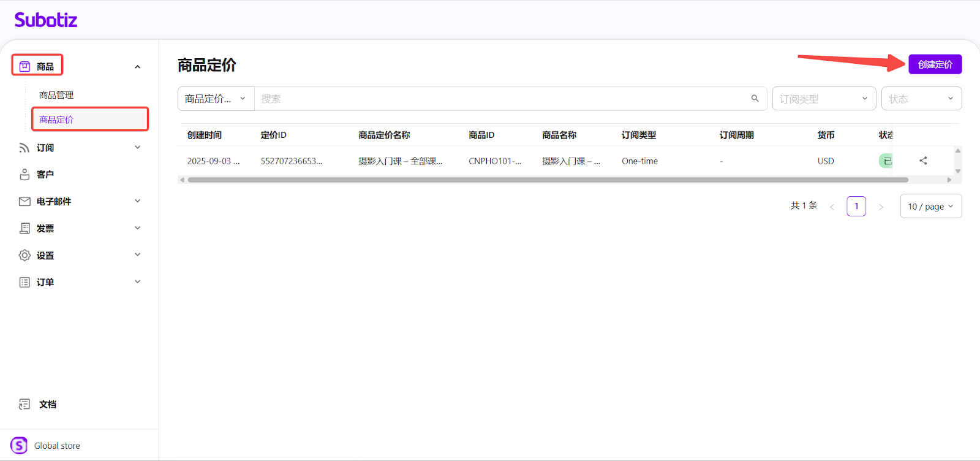980x461 pixels.
Task: Expand the 订阅 sidebar menu
Action: click(x=137, y=148)
